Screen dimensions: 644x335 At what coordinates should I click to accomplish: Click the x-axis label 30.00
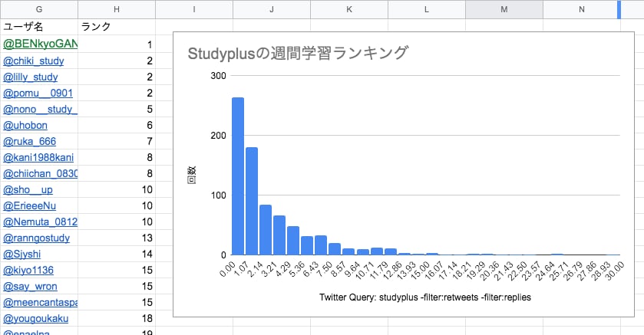click(614, 271)
